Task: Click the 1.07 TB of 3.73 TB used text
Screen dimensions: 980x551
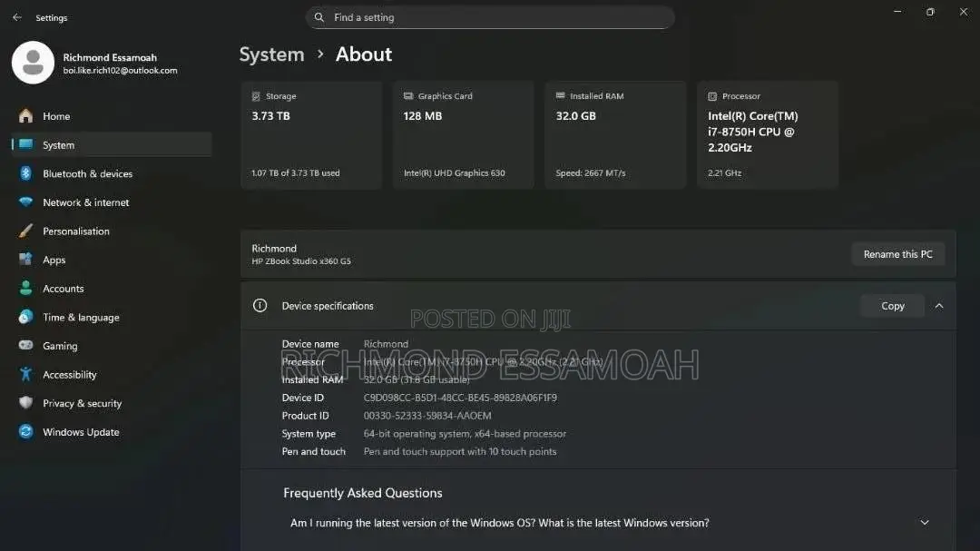Action: 296,173
